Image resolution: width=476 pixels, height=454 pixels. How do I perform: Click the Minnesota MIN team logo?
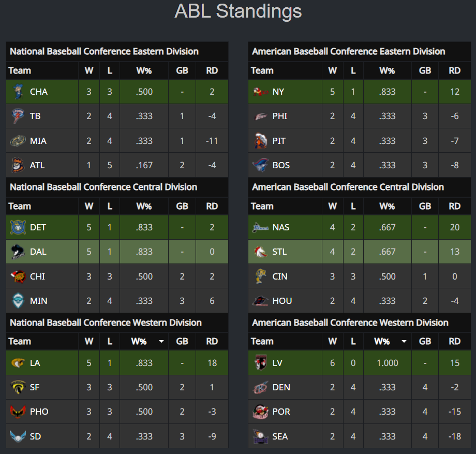[18, 301]
